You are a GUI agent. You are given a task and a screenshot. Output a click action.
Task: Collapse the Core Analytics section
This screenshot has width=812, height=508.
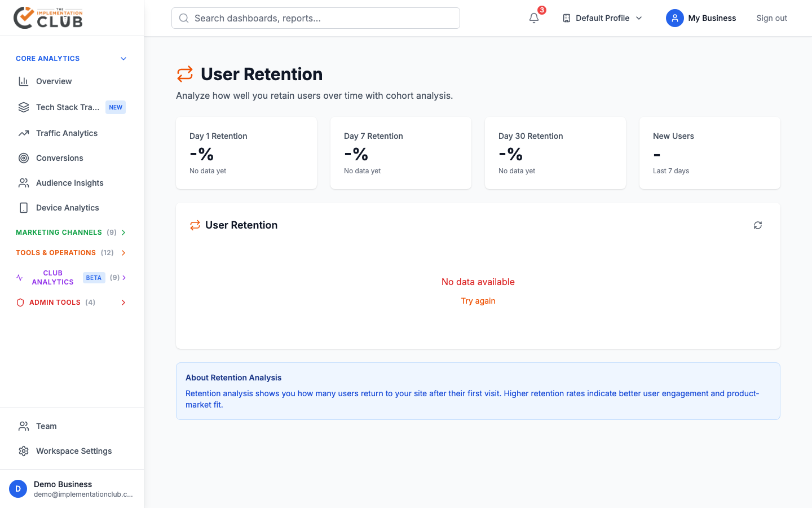coord(70,58)
